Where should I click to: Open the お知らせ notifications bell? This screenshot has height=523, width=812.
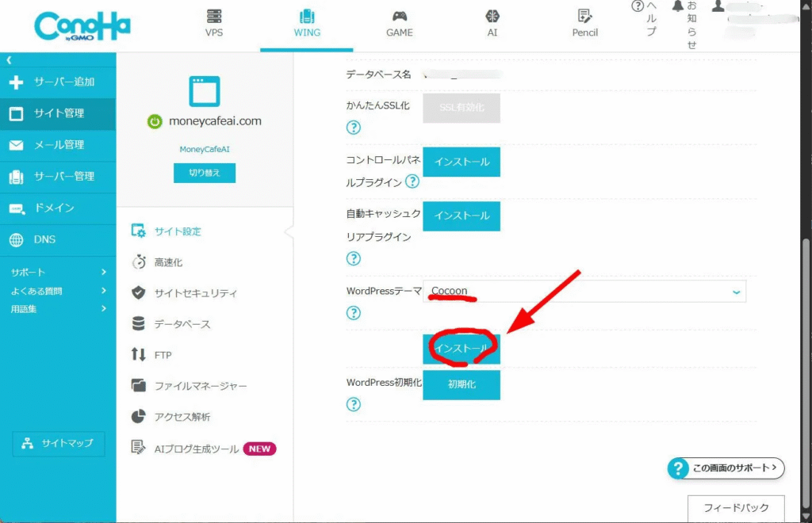(678, 6)
